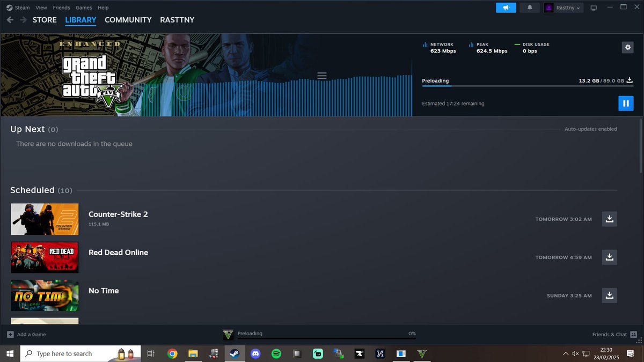Click TOMORROW 3:02 AM schedule time
Viewport: 644px width, 362px height.
563,219
